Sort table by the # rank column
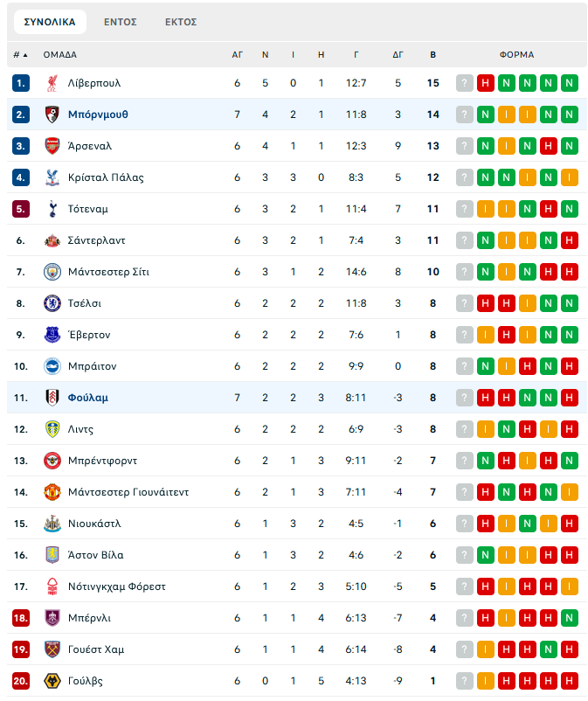588x701 pixels. click(20, 54)
